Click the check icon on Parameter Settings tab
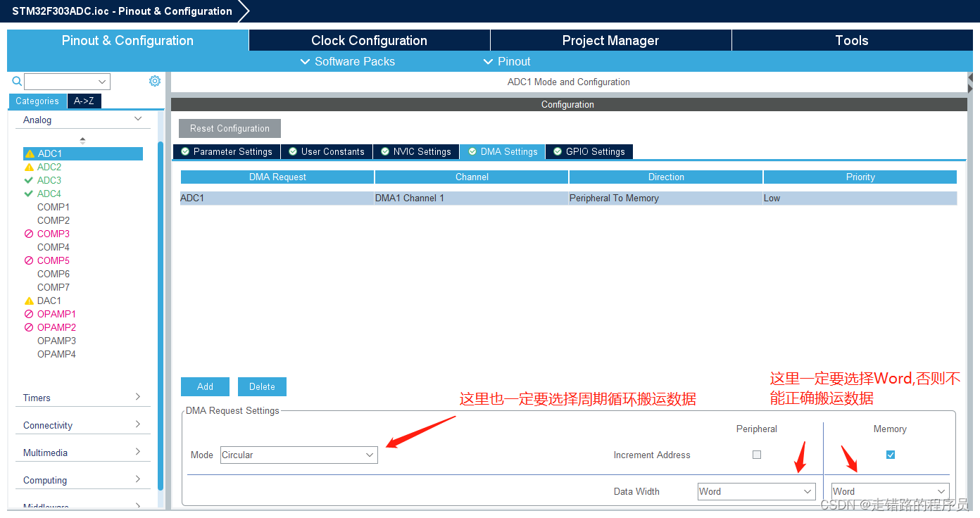The width and height of the screenshot is (980, 518). 185,151
